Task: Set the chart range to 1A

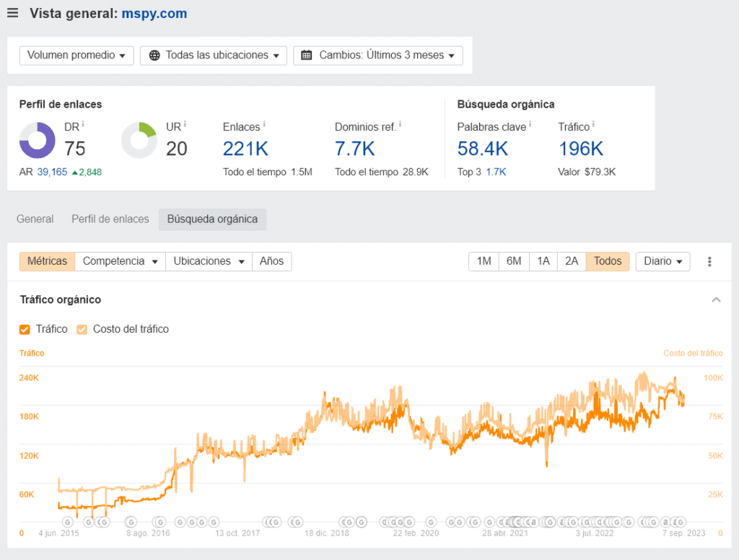Action: tap(543, 262)
